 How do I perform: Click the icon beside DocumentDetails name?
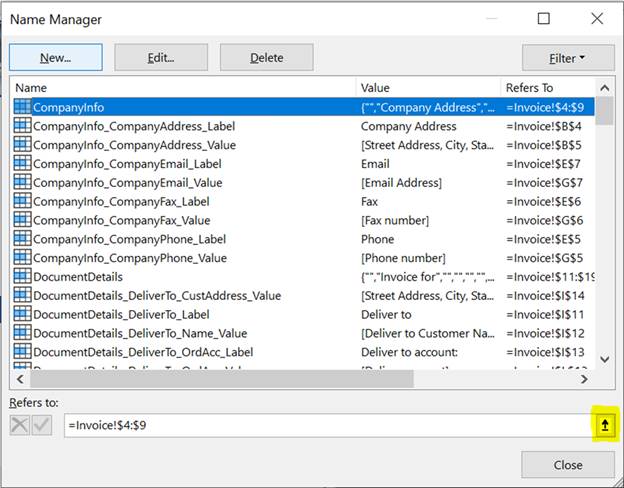[22, 277]
